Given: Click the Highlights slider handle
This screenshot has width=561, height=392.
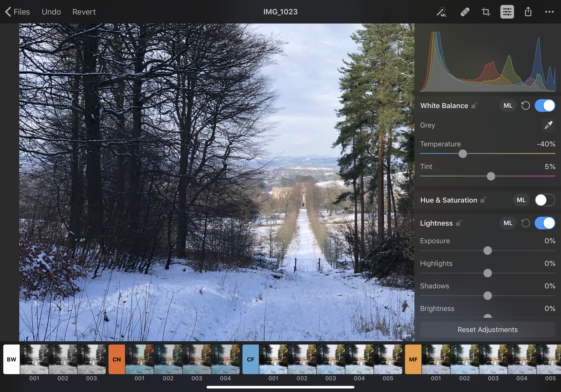Looking at the screenshot, I should tap(487, 273).
